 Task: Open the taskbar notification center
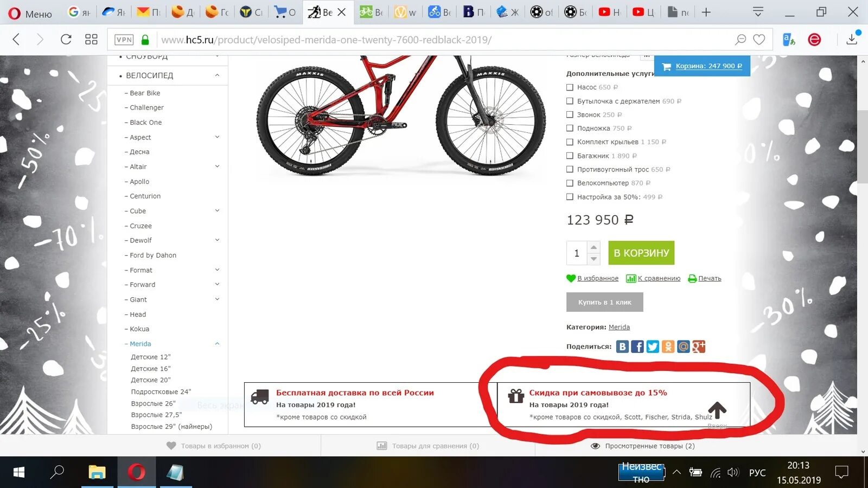tap(841, 472)
